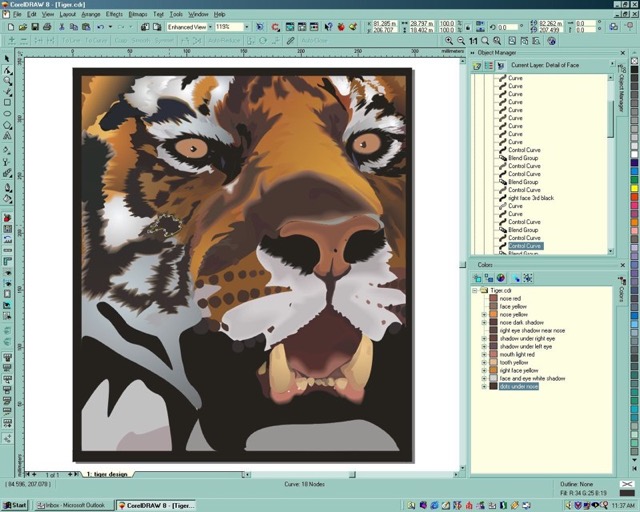Click the Print icon
Viewport: 640px width, 512px height.
tap(47, 27)
